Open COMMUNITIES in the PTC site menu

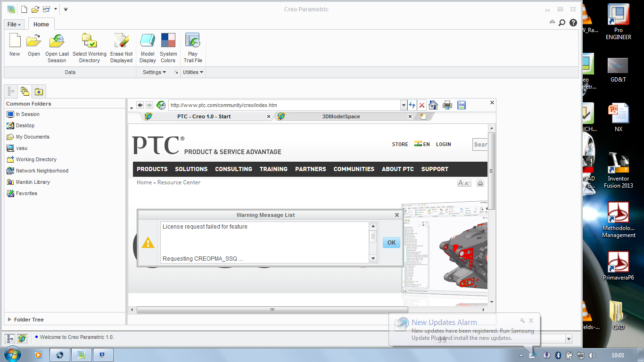[354, 169]
